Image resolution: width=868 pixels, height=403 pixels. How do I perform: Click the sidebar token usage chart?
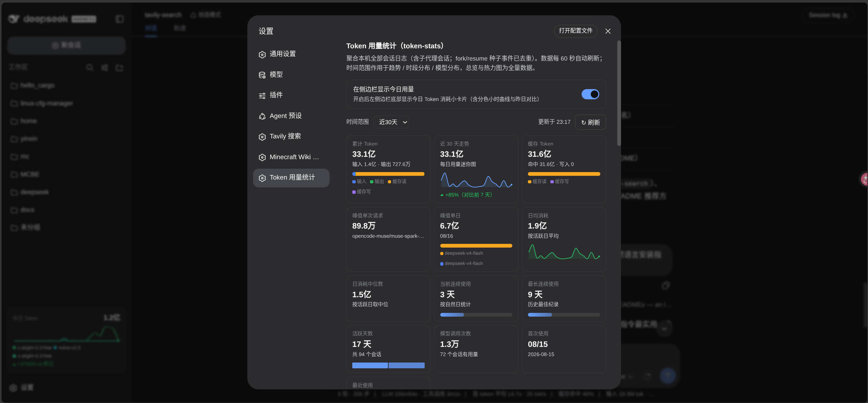[x=67, y=334]
